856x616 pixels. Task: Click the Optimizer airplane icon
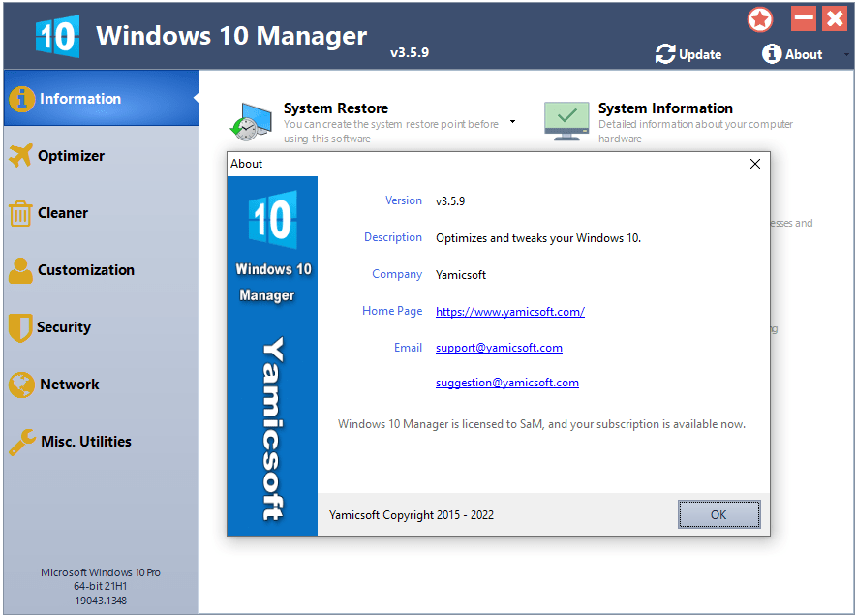(20, 156)
